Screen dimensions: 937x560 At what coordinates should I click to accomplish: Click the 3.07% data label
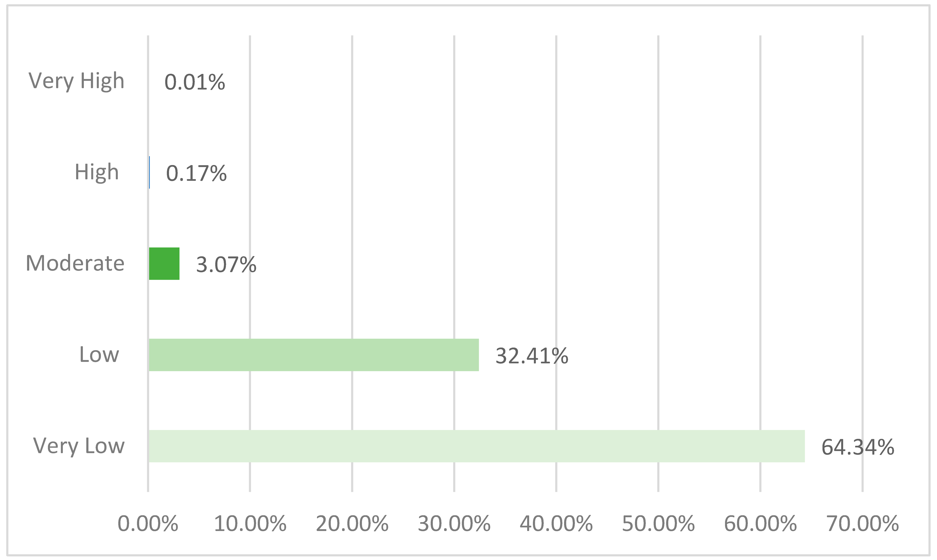(x=226, y=265)
